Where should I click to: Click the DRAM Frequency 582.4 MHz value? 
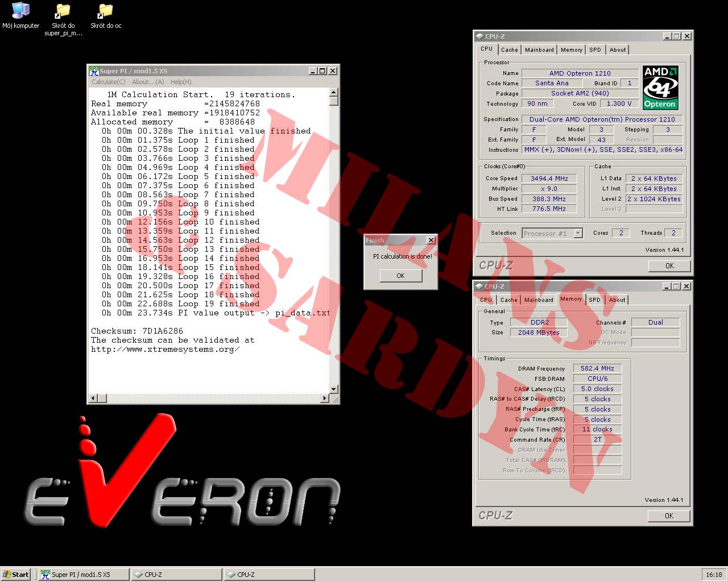(x=598, y=368)
